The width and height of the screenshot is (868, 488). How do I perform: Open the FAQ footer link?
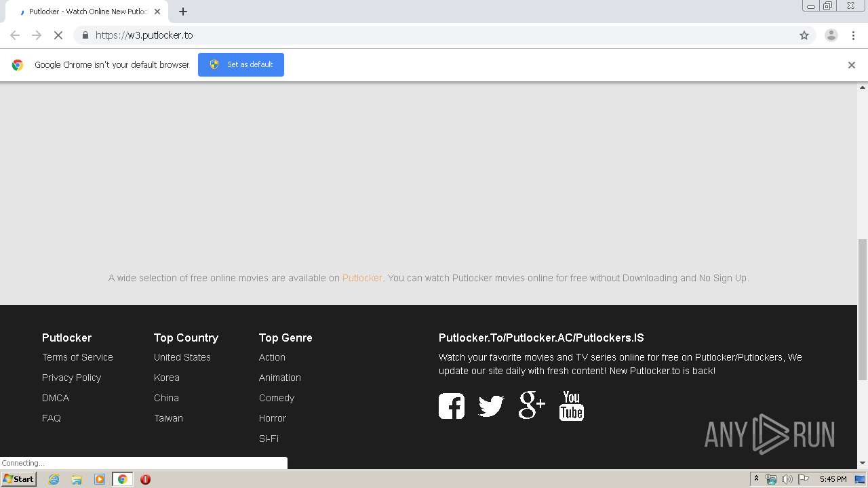click(52, 418)
